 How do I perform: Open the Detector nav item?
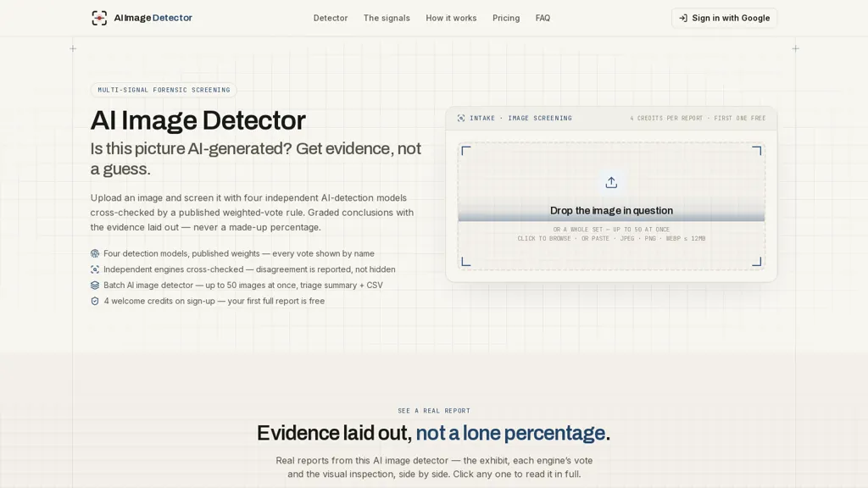(x=331, y=18)
